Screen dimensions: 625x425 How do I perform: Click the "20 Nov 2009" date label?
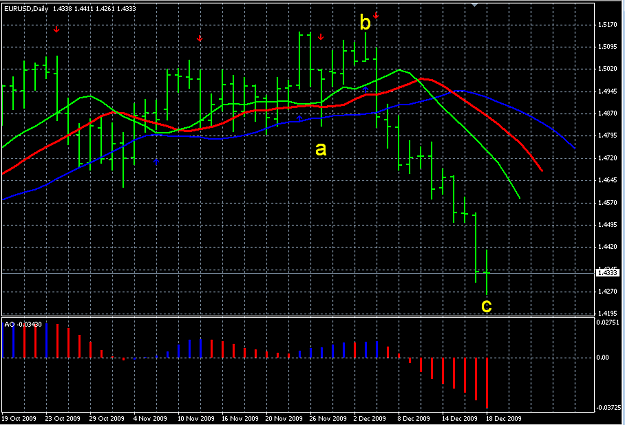tap(284, 419)
